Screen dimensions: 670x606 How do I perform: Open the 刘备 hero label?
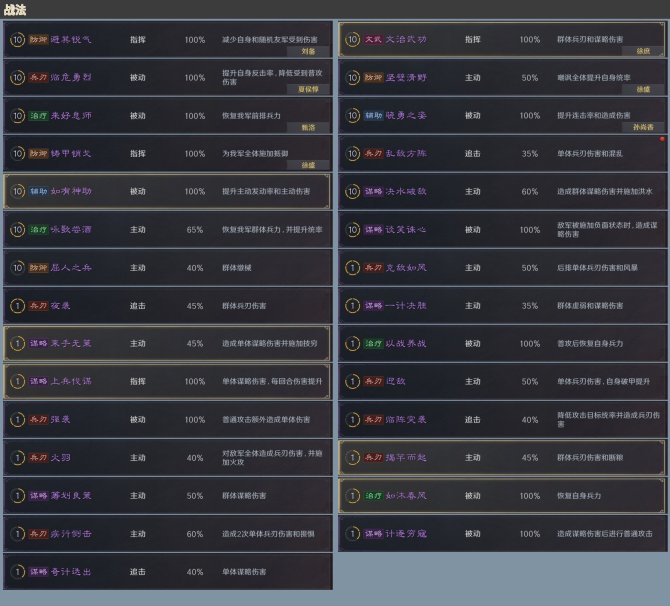pos(308,50)
